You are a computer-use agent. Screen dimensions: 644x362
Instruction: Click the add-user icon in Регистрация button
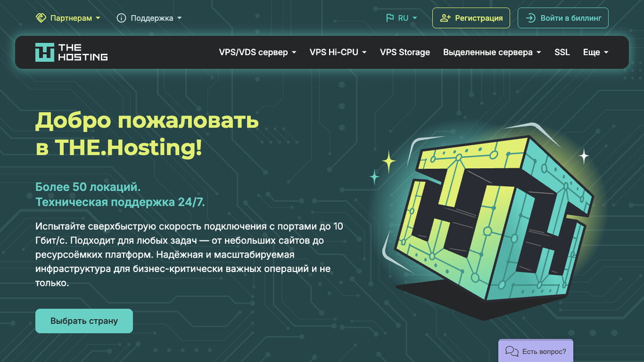(445, 18)
